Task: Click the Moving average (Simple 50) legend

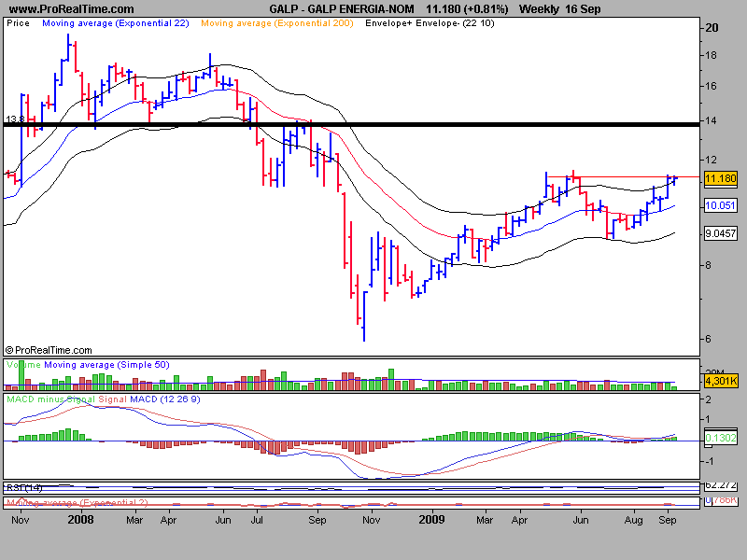Action: tap(106, 365)
